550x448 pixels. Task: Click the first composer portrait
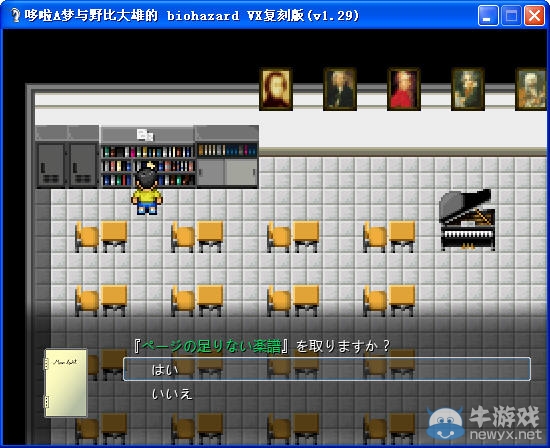(276, 89)
